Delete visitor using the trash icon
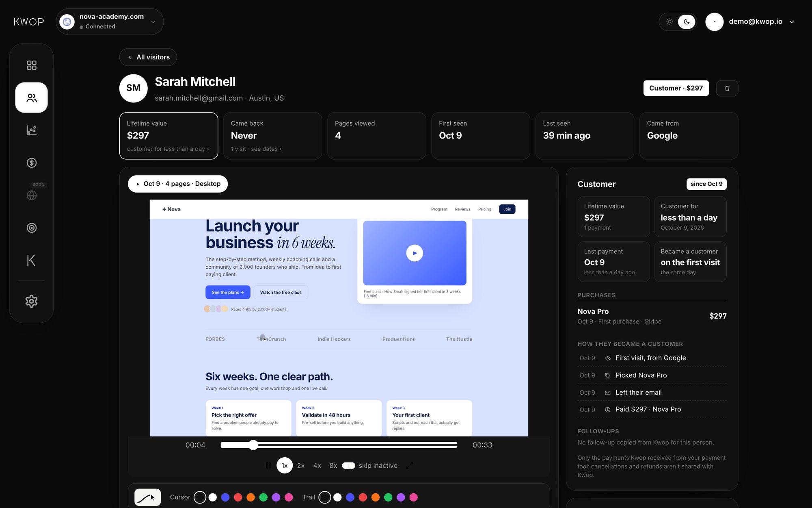This screenshot has width=812, height=508. click(727, 88)
